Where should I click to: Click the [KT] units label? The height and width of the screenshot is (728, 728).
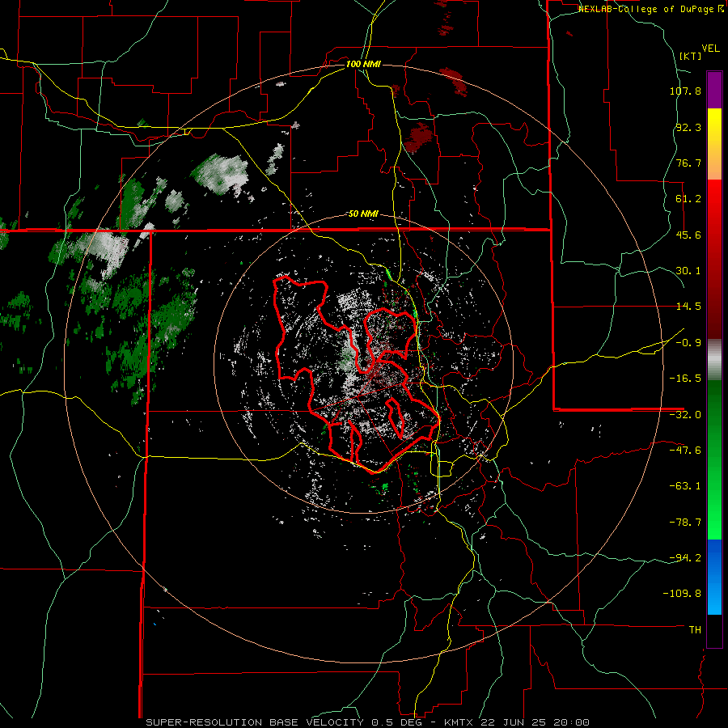pyautogui.click(x=690, y=56)
